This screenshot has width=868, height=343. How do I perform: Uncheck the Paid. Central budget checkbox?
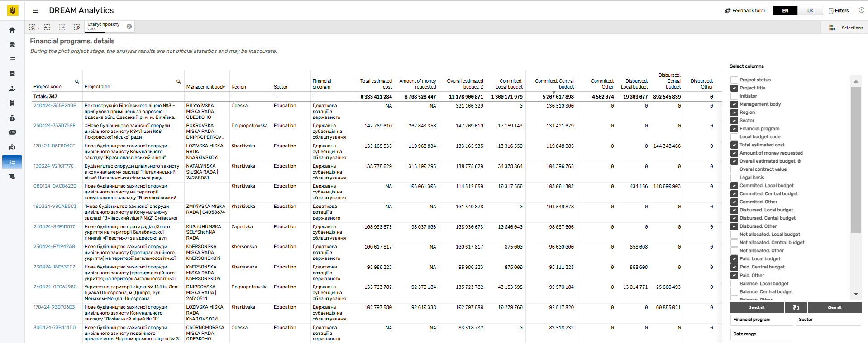tap(734, 267)
